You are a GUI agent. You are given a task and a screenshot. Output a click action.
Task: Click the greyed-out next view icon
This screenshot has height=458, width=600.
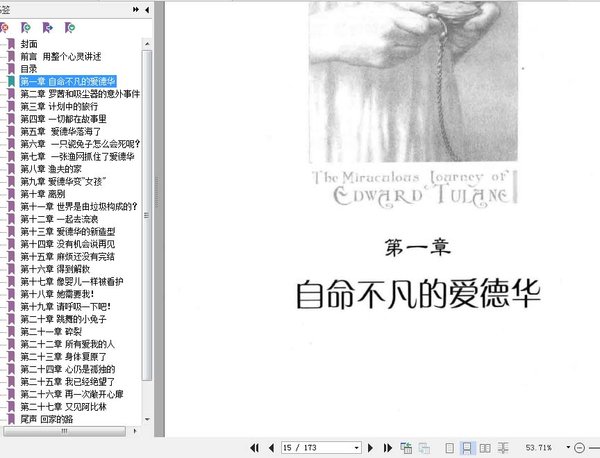(424, 448)
